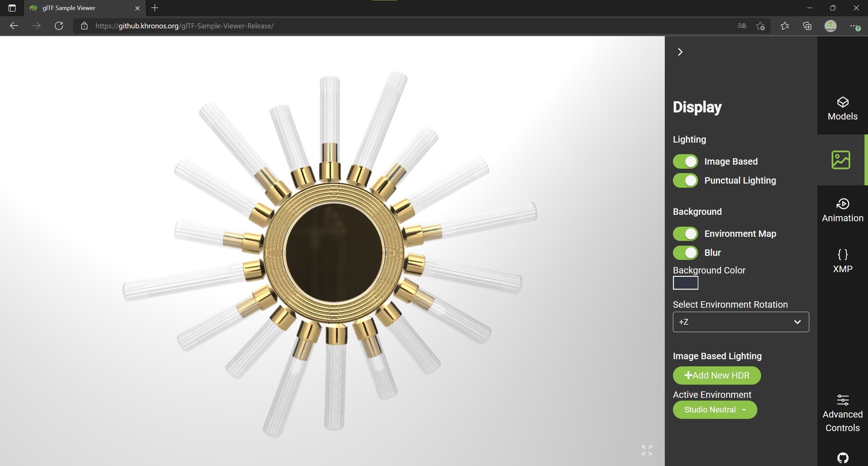Select the glTF Sample Viewer browser tab
Viewport: 868px width, 466px height.
85,8
